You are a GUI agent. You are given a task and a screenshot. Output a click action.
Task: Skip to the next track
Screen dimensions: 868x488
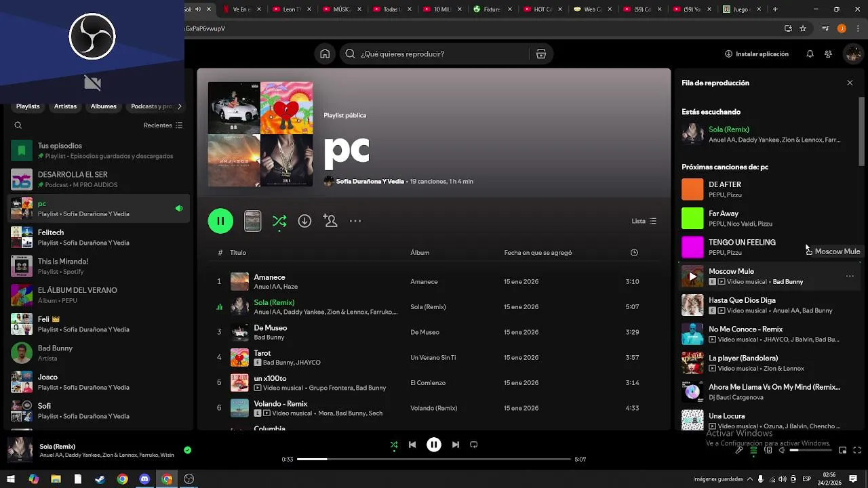pos(456,445)
